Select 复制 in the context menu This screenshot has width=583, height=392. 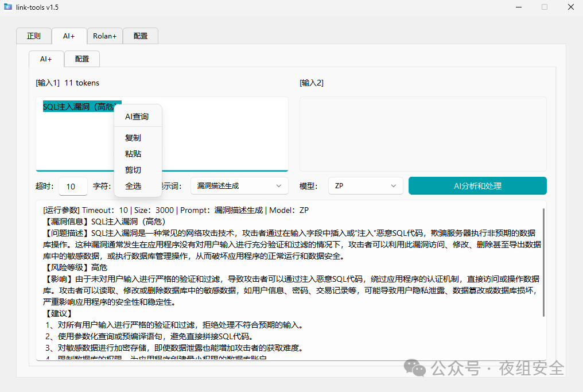[133, 138]
